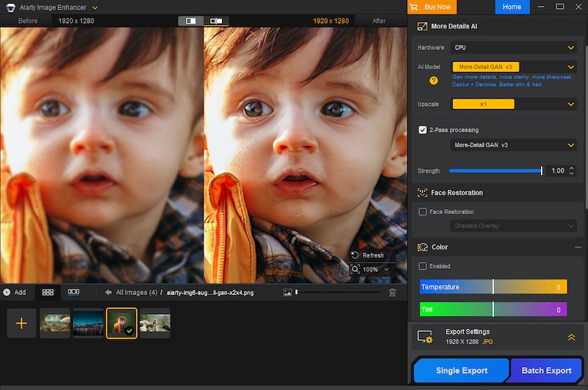
Task: Delete image using the trash icon
Action: tap(392, 292)
